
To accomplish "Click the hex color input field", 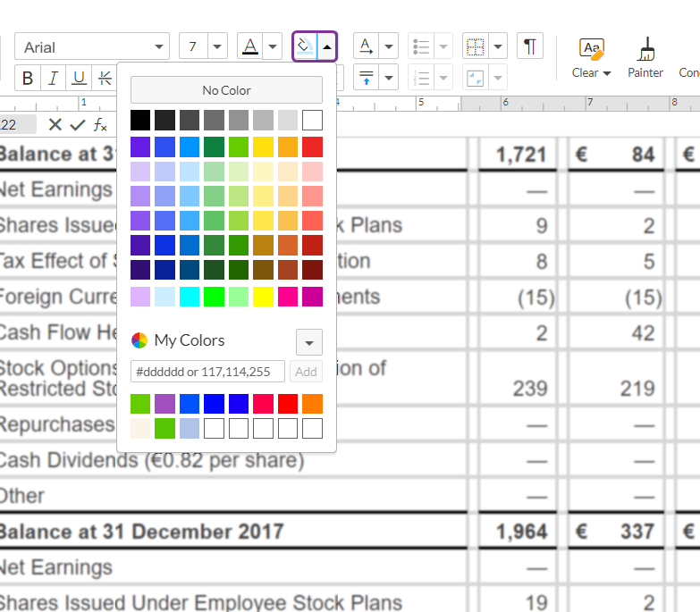I will point(207,372).
